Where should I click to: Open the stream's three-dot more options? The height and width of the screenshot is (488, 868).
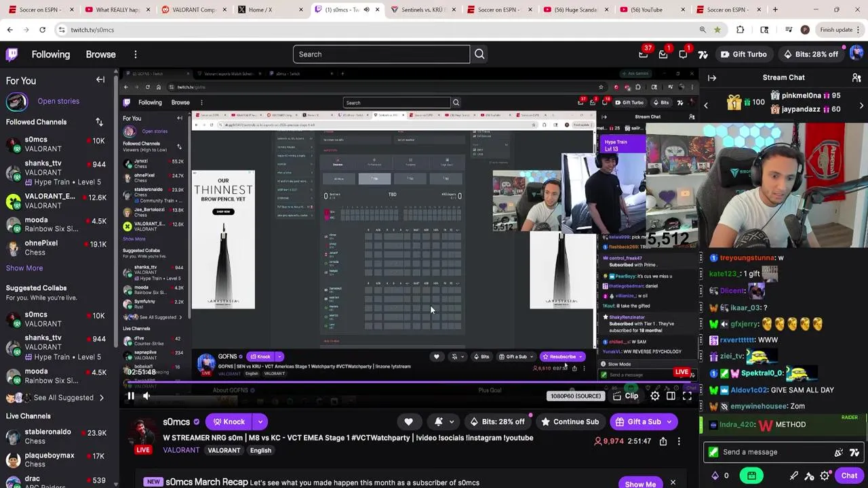[x=679, y=441]
